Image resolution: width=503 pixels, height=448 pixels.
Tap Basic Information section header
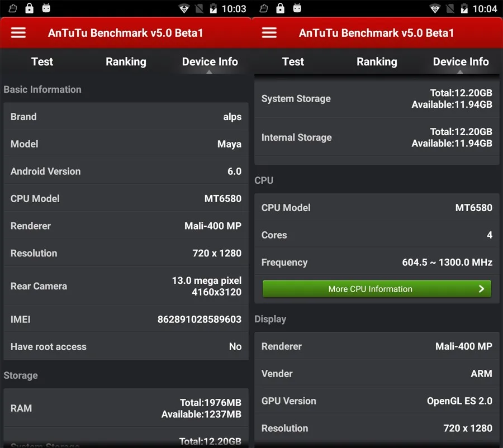42,89
